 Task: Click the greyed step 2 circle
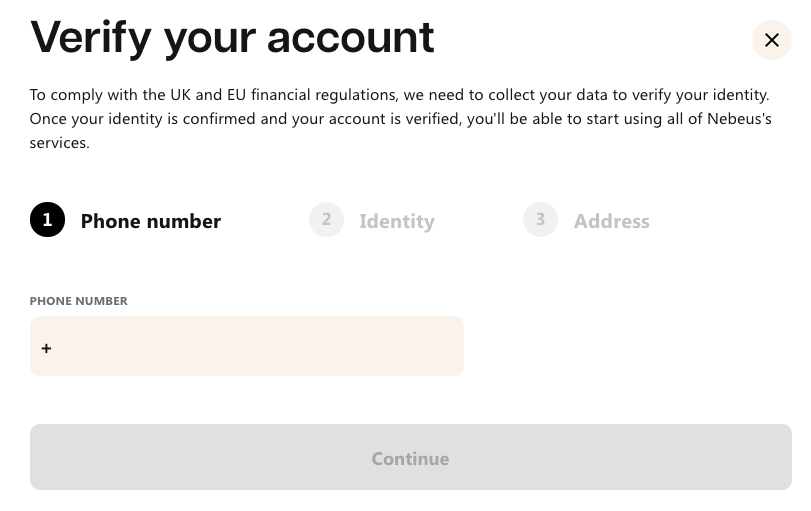[x=326, y=220]
